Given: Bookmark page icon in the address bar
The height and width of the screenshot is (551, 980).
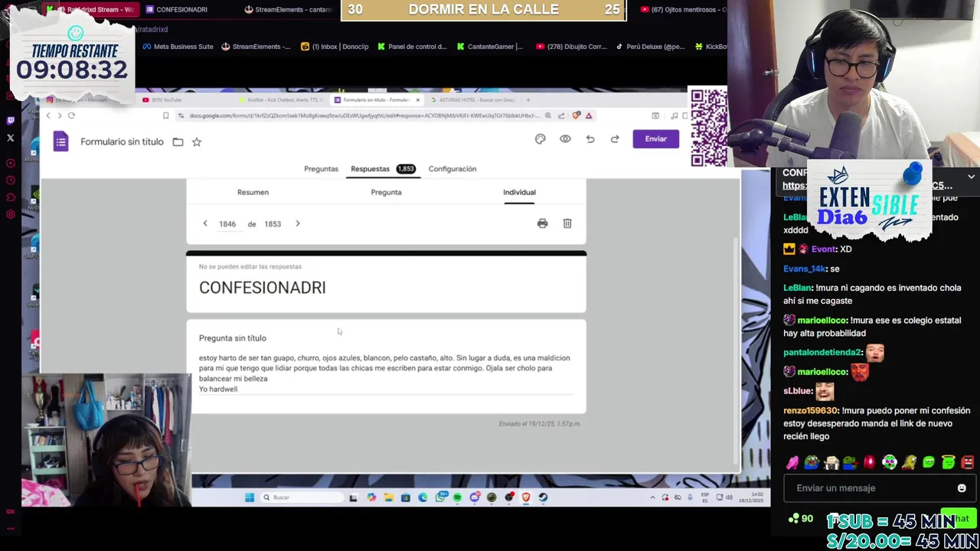Looking at the screenshot, I should click(165, 116).
